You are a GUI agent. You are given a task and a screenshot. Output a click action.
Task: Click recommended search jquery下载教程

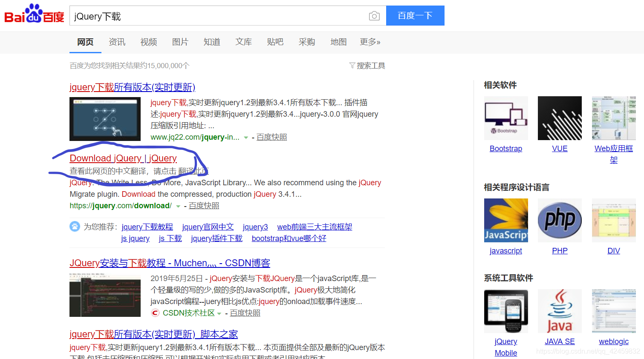click(x=147, y=227)
